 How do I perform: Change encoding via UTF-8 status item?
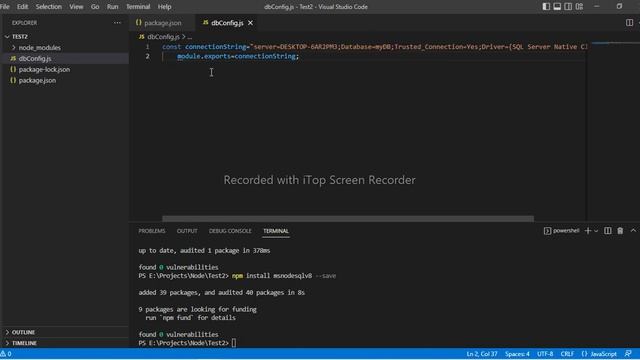point(545,354)
